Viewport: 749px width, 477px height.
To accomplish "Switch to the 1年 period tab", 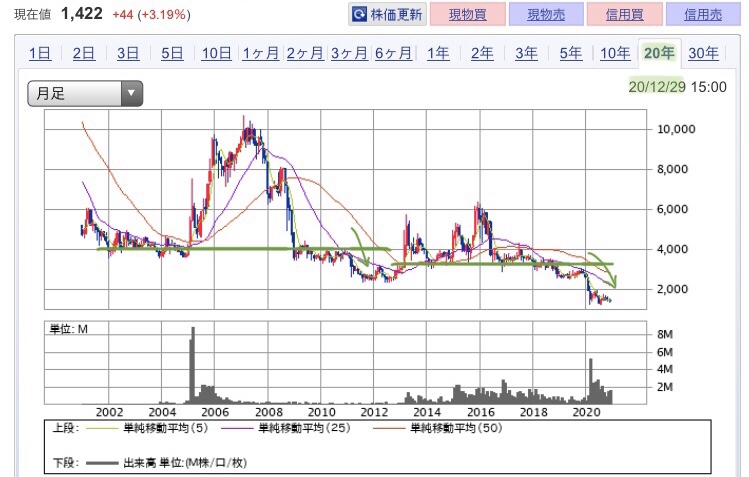I will pyautogui.click(x=438, y=53).
